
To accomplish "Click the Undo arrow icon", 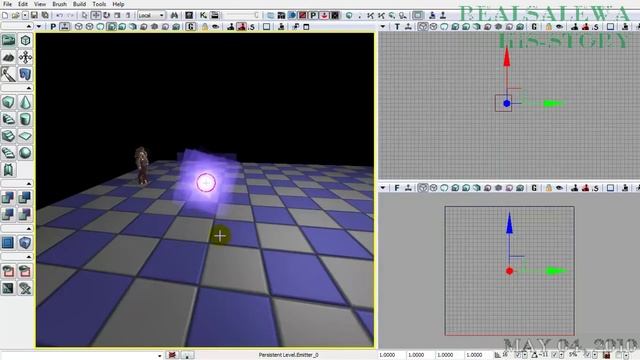I will pos(60,16).
